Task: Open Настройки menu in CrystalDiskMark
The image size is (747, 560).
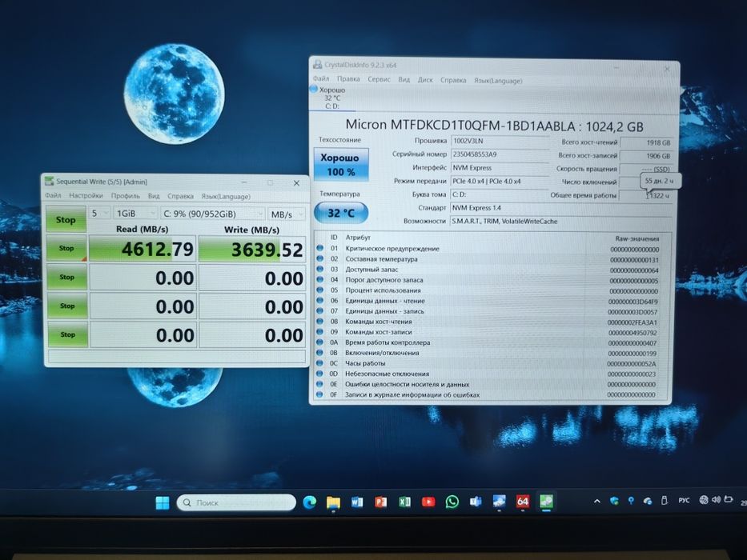Action: pos(86,195)
